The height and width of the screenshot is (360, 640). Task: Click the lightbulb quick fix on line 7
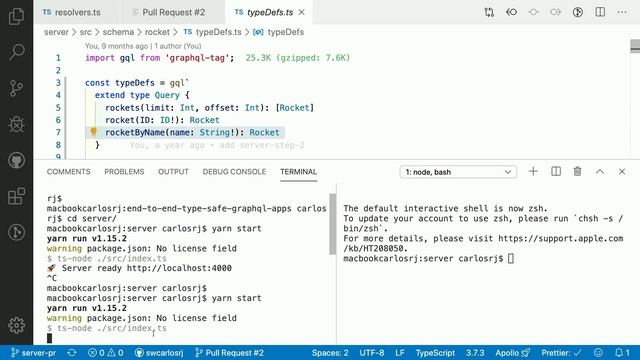(x=93, y=131)
